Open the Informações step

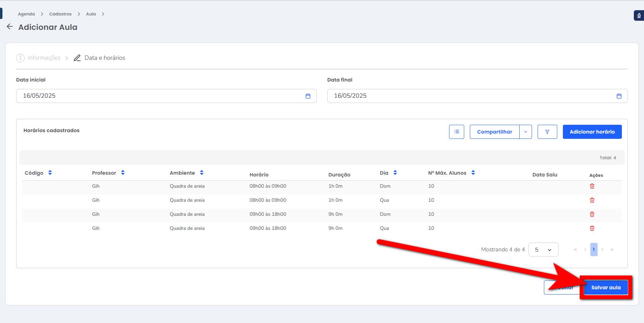pos(38,58)
